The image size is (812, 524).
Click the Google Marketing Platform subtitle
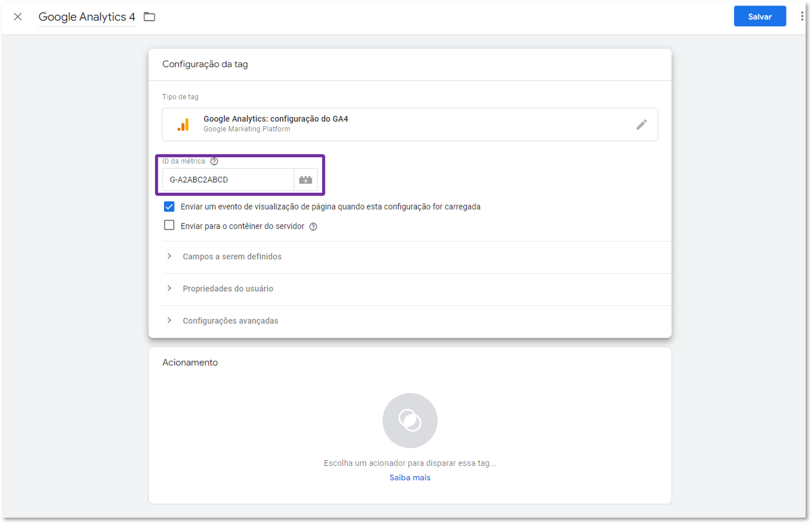(x=247, y=129)
